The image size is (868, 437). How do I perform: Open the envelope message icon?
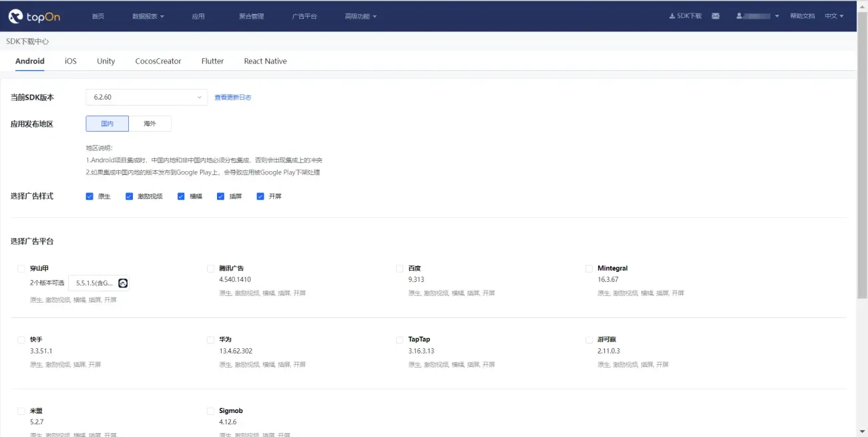tap(715, 15)
